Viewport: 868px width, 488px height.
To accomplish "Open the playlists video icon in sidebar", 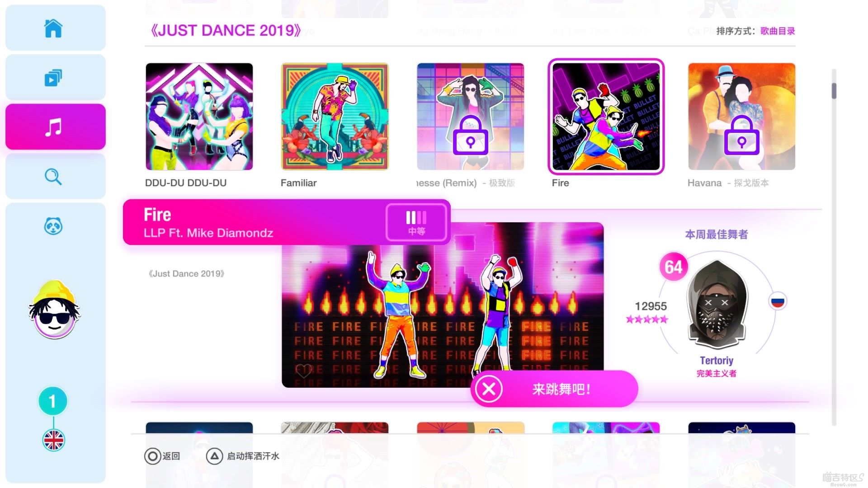I will tap(53, 78).
